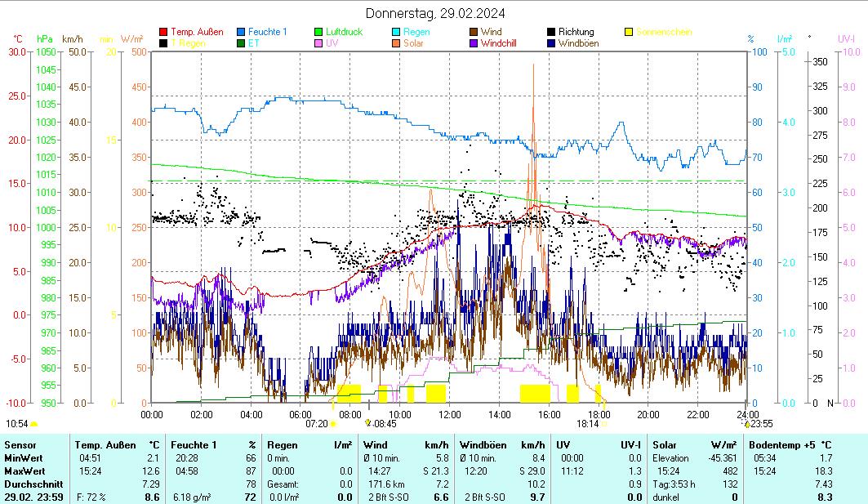Click the 18:00 time axis label

599,414
